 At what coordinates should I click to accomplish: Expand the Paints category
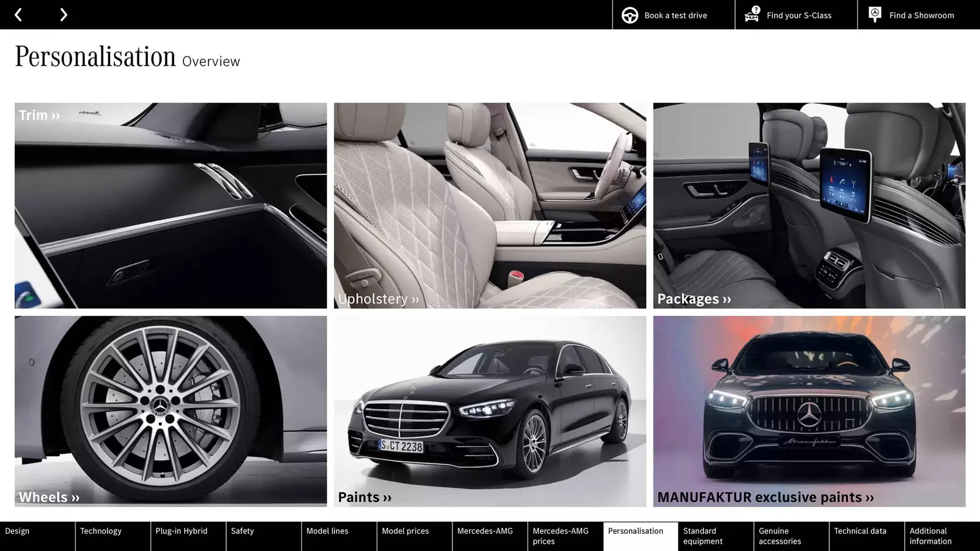click(386, 497)
